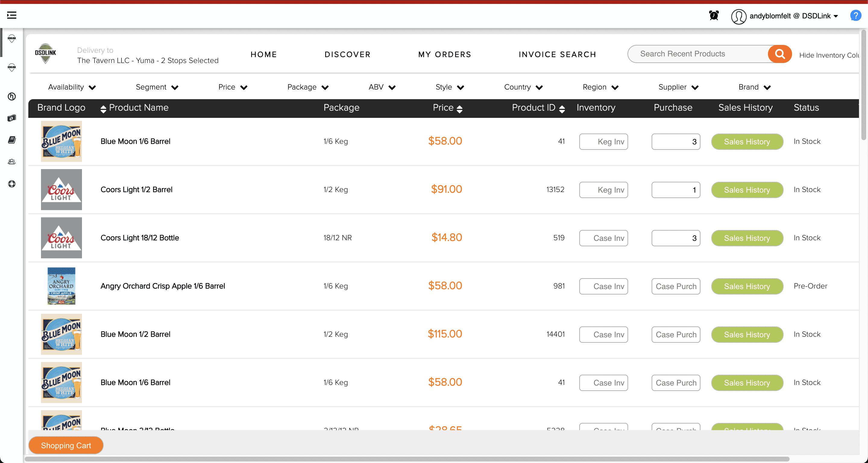Click the money bill icon in sidebar
The width and height of the screenshot is (868, 463).
12,118
